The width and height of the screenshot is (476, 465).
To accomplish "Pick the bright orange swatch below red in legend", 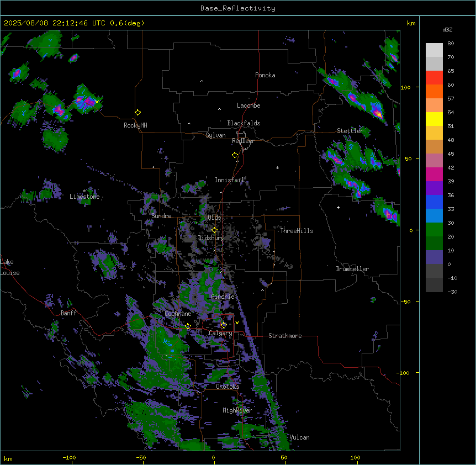I will (434, 91).
